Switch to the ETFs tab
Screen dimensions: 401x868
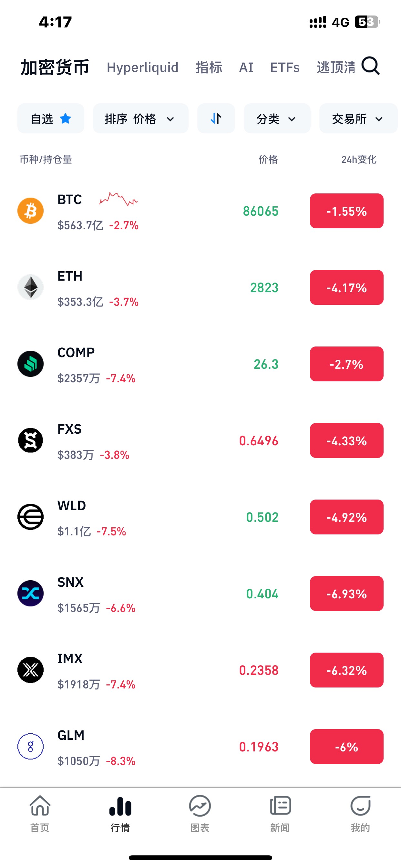285,67
